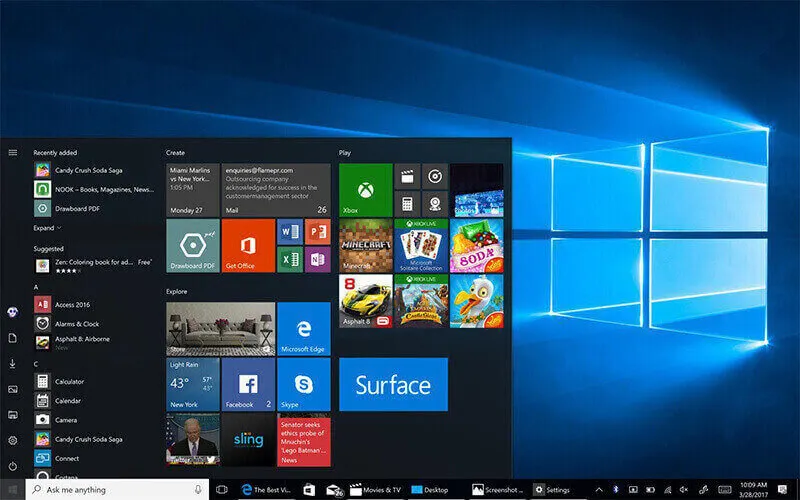Click the Windows Start button on the taskbar

(x=13, y=490)
